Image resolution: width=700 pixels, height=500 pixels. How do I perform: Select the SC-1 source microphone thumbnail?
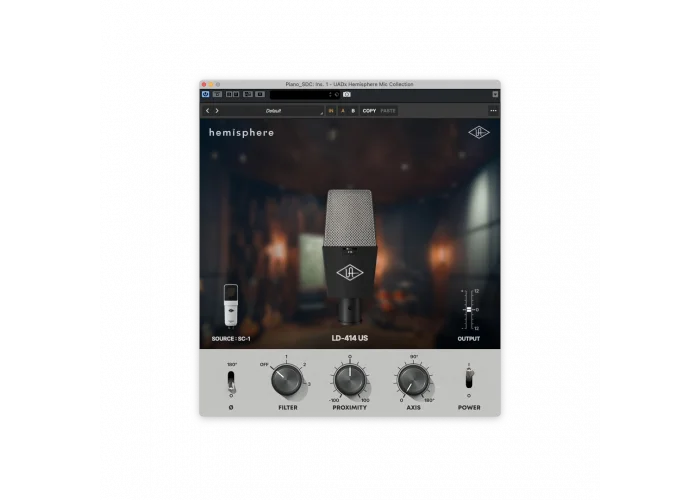231,305
